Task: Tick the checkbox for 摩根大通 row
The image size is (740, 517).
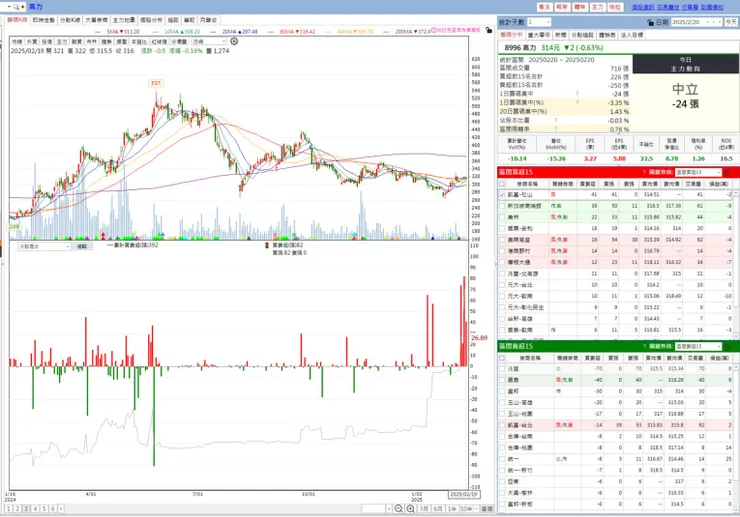Action: click(502, 263)
